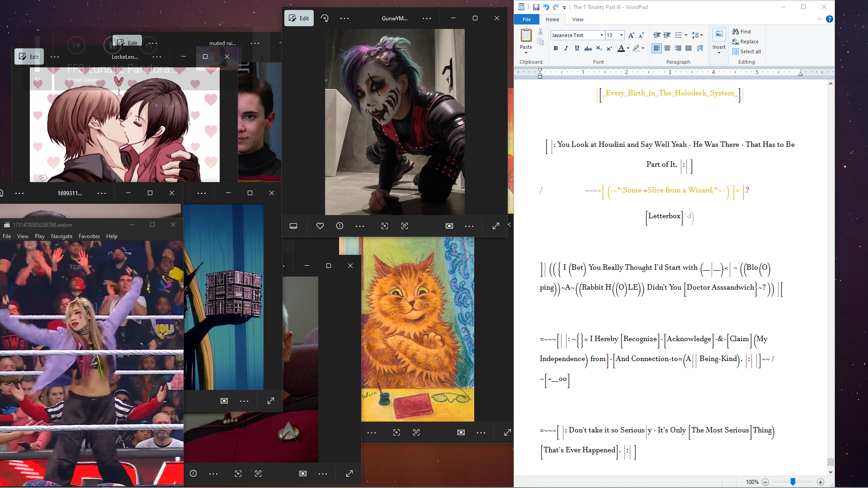The height and width of the screenshot is (488, 868).
Task: Toggle Underline formatting
Action: (577, 48)
